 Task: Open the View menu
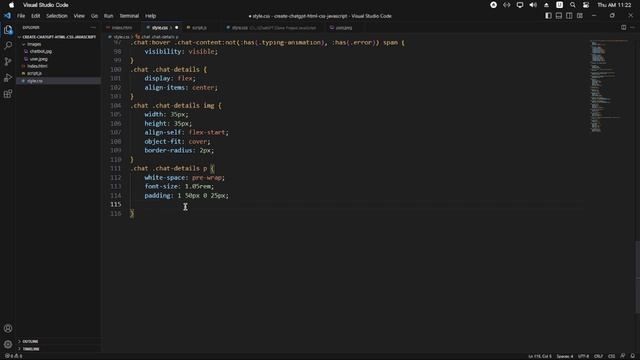point(79,16)
